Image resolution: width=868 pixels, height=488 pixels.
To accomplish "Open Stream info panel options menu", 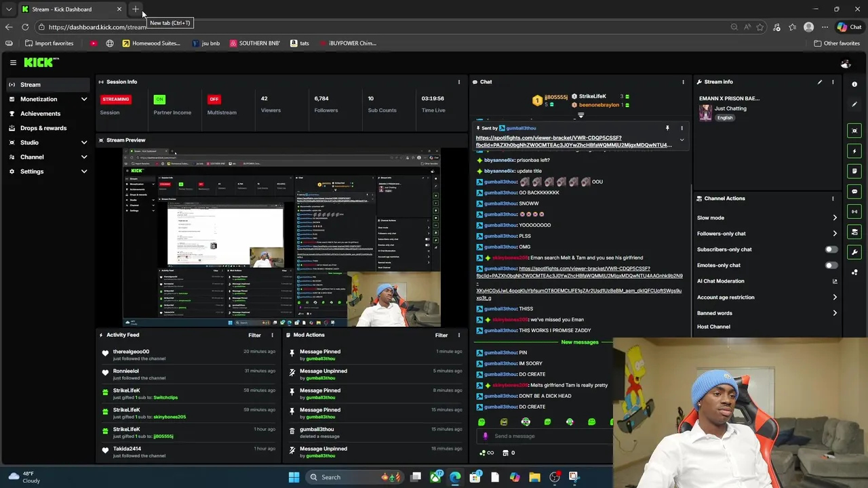I will 833,82.
